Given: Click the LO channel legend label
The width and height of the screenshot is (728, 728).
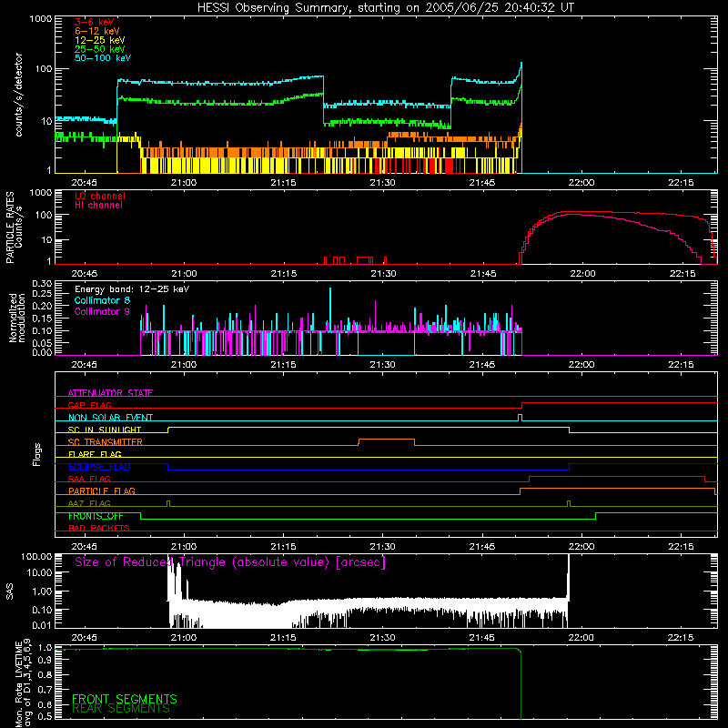Looking at the screenshot, I should click(100, 196).
